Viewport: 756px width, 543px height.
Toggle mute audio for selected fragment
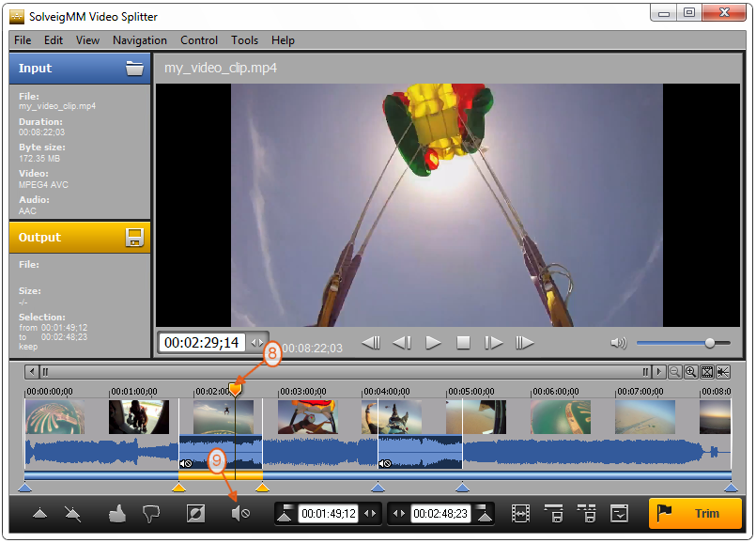pos(240,514)
